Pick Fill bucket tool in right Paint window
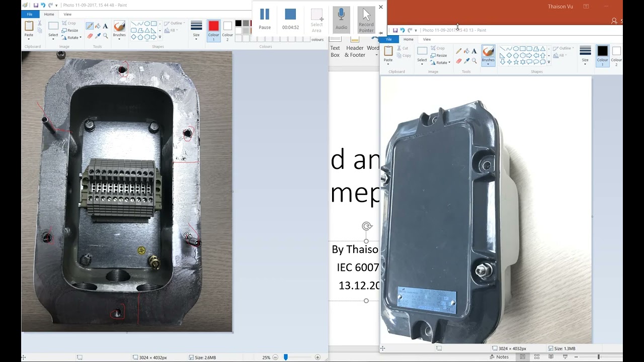644x362 pixels. pyautogui.click(x=466, y=51)
